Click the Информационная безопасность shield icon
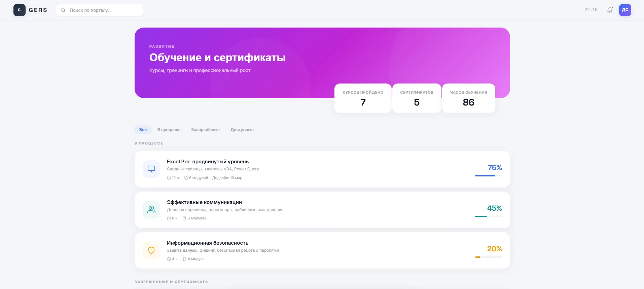This screenshot has width=644, height=289. (x=151, y=250)
